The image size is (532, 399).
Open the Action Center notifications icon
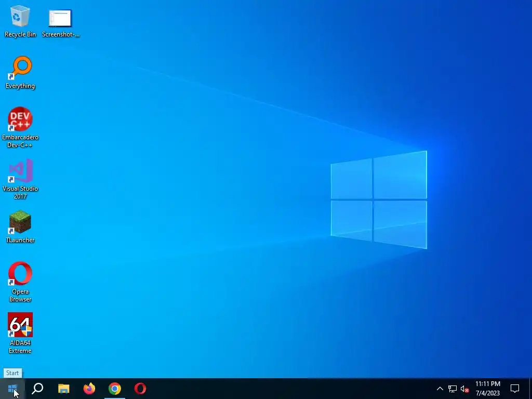pos(515,389)
